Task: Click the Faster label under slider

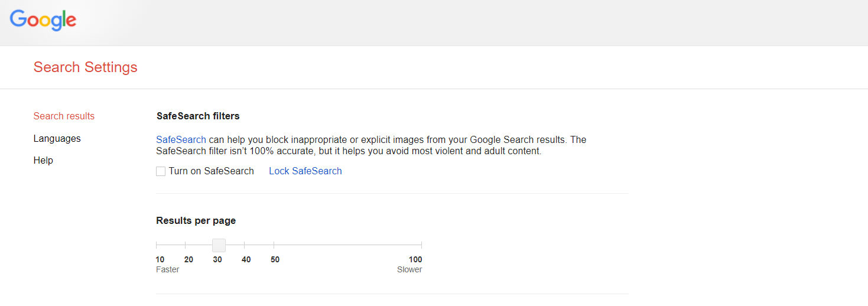Action: coord(168,270)
